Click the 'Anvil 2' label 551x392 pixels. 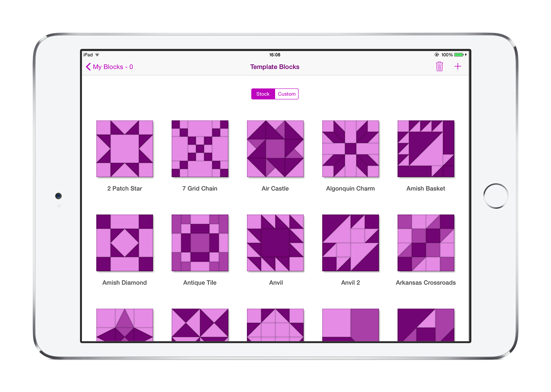click(350, 283)
